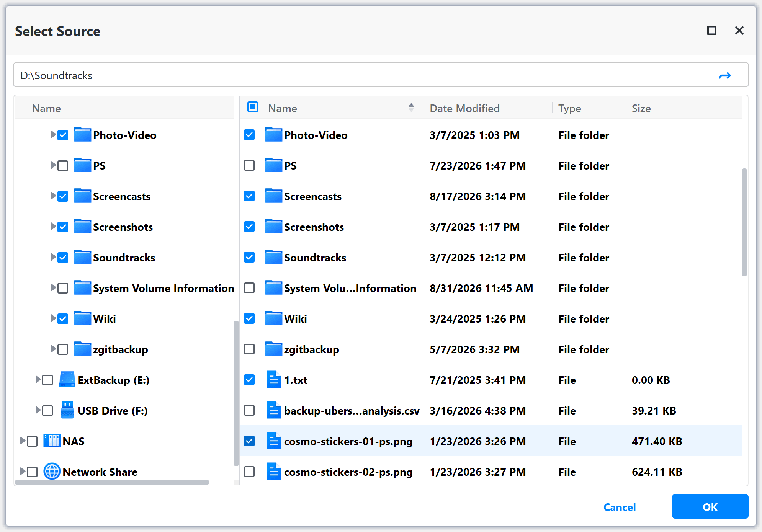Expand the Screencasts tree node

[53, 196]
